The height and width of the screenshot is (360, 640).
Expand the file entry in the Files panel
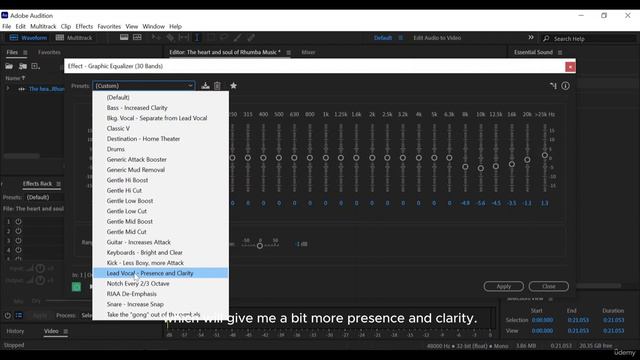[8, 89]
